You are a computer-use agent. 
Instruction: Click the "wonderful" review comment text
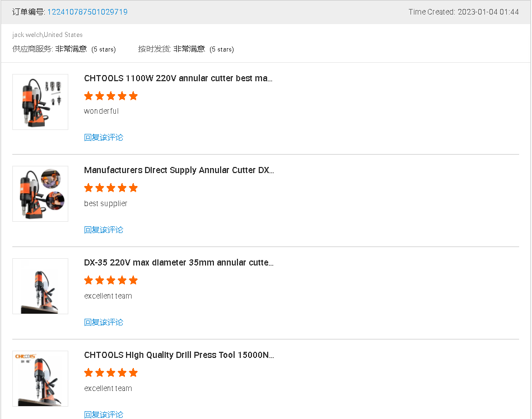pyautogui.click(x=101, y=111)
